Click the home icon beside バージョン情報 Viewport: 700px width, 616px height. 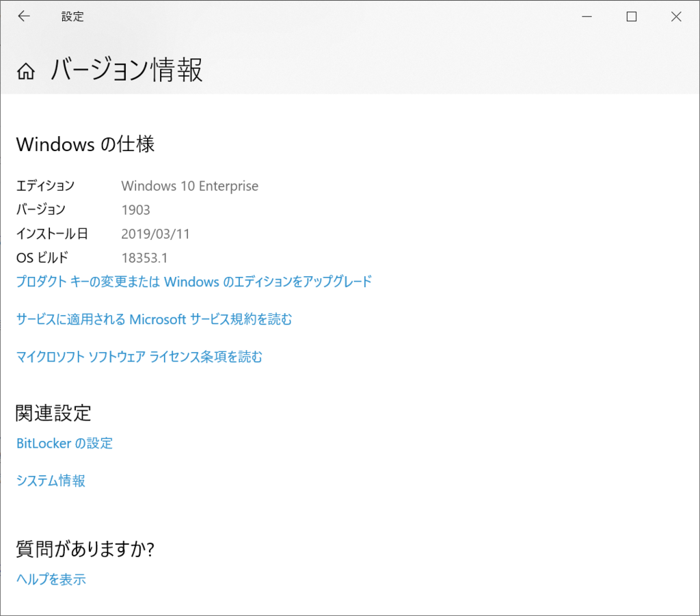25,70
